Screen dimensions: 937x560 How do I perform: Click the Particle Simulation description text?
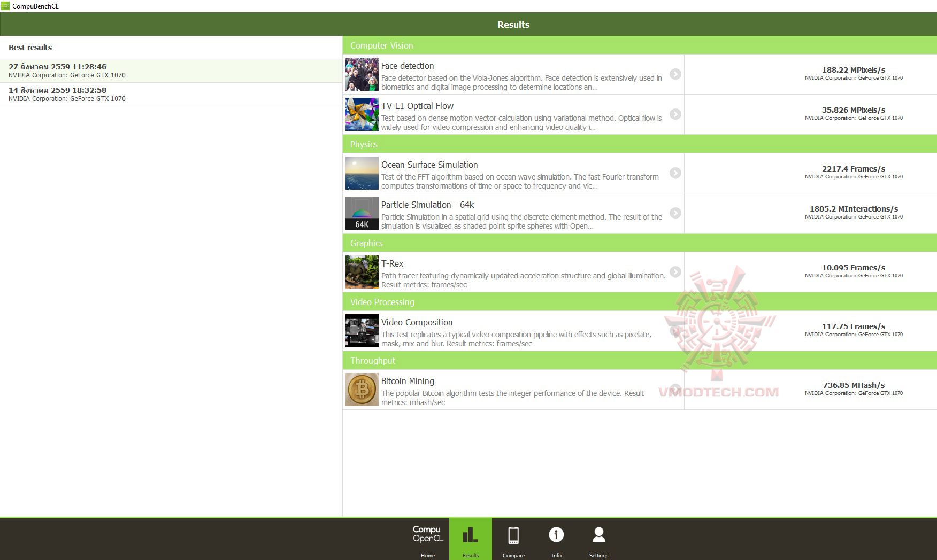click(x=521, y=222)
